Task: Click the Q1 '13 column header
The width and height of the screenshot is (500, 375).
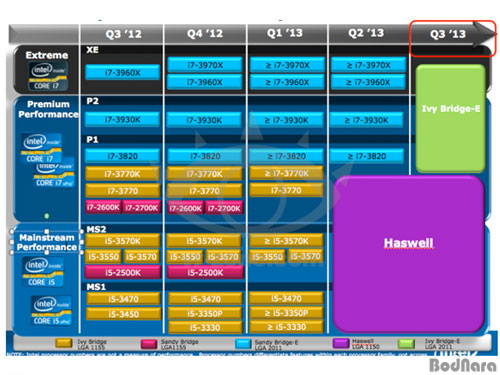Action: point(285,33)
